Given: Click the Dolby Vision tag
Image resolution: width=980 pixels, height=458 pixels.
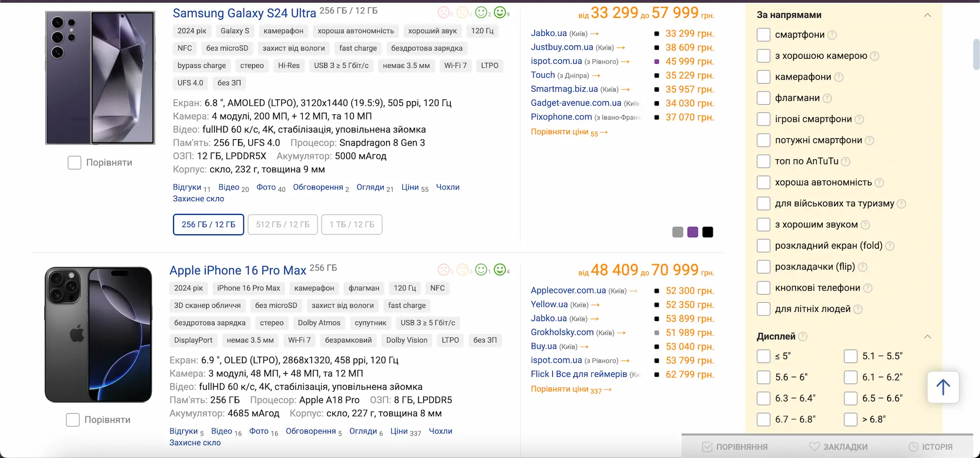Looking at the screenshot, I should pos(407,341).
